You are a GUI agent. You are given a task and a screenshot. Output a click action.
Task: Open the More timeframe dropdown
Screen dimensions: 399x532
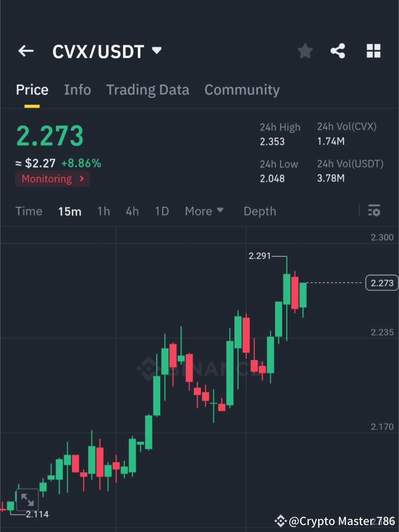pyautogui.click(x=204, y=211)
